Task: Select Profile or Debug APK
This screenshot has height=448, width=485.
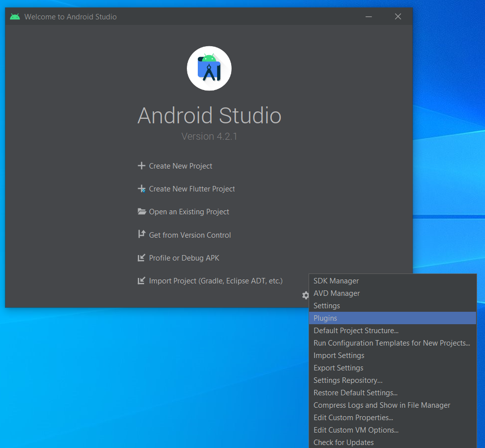Action: pos(184,258)
